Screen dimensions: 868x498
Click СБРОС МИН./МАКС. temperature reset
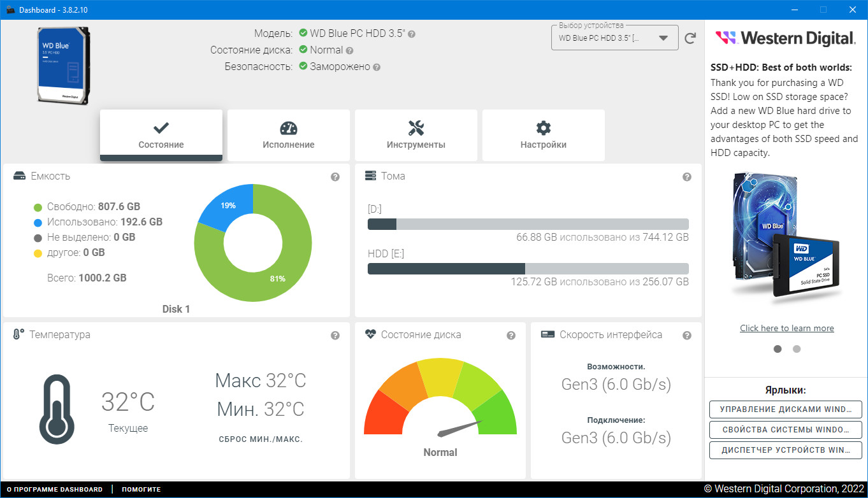click(x=261, y=439)
